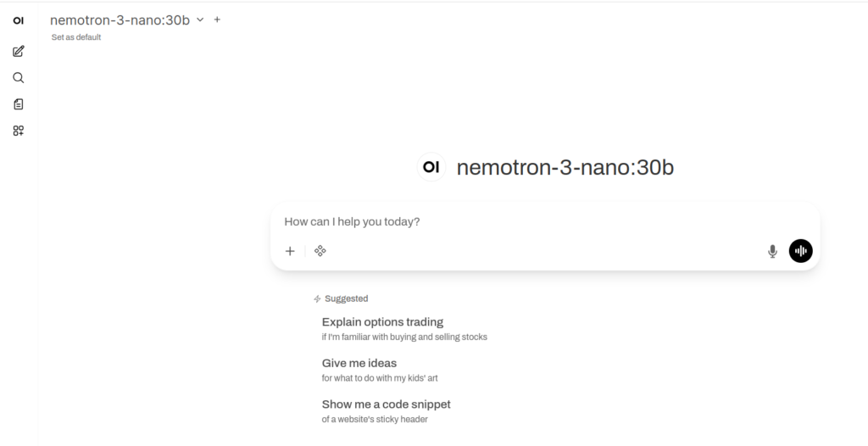Click the lightning bolt Suggested label
This screenshot has width=868, height=446.
tap(341, 298)
